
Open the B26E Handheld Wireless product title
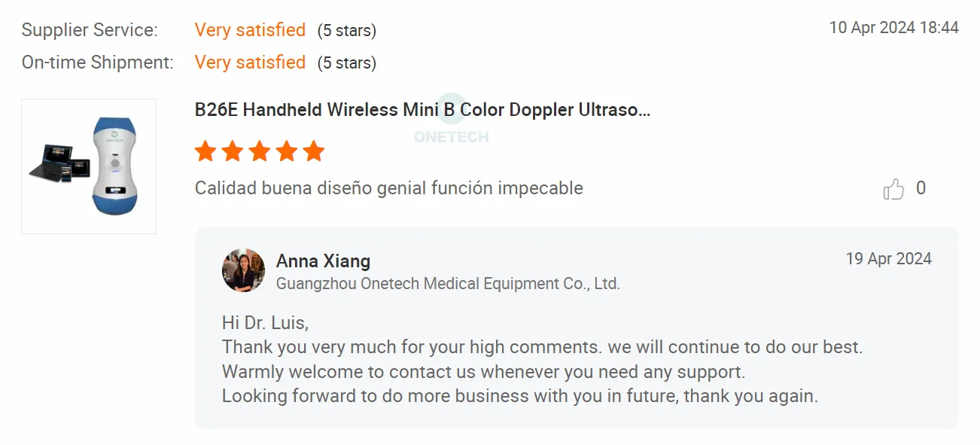coord(422,110)
